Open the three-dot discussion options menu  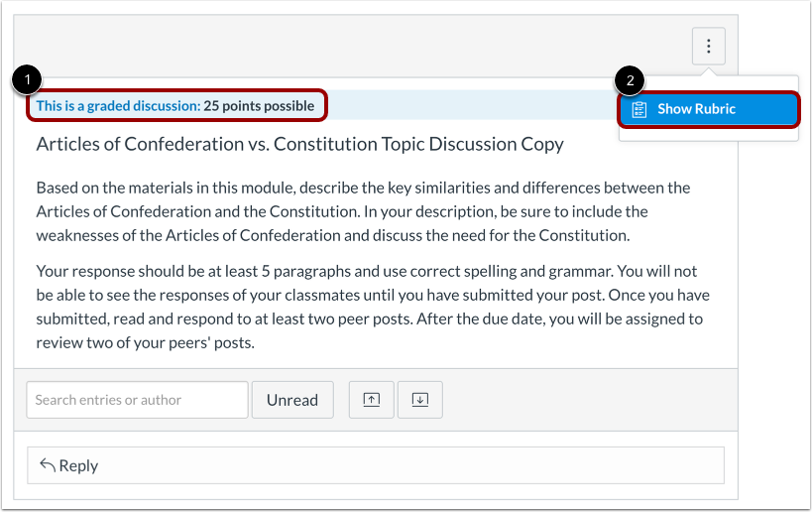(709, 46)
